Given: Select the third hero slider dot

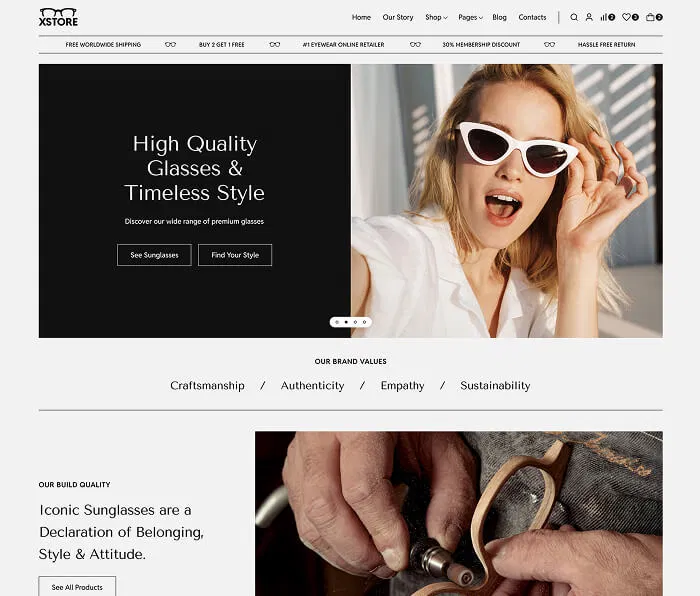Looking at the screenshot, I should tap(355, 322).
